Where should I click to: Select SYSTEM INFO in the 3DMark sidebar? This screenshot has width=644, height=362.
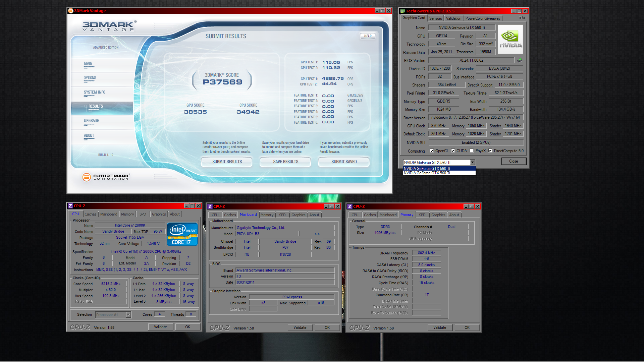[x=102, y=94]
